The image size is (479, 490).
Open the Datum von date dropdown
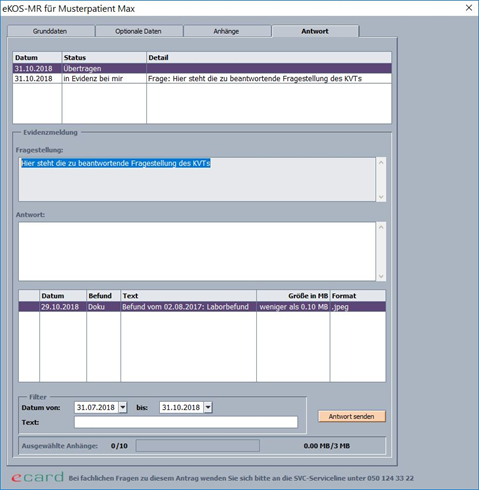pos(123,407)
